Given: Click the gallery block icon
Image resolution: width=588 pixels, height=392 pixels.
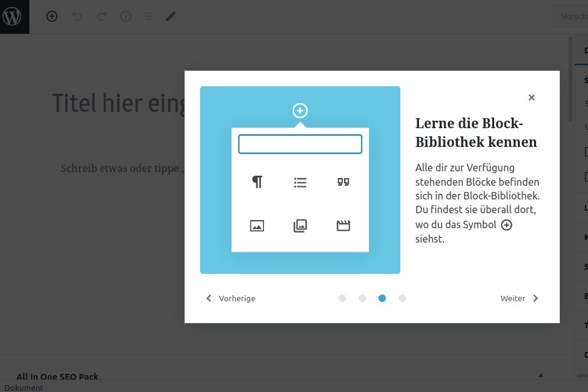Looking at the screenshot, I should click(300, 226).
